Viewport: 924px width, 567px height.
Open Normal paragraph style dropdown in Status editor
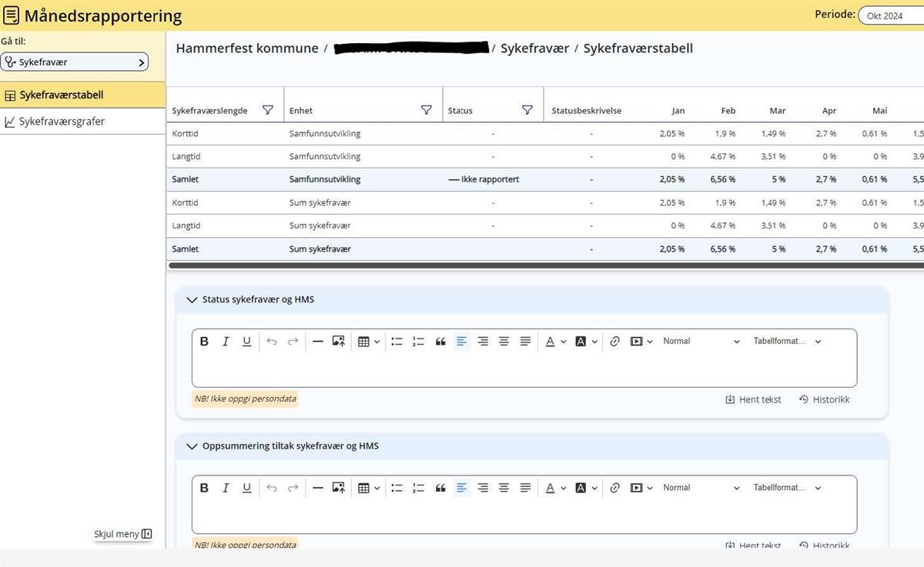click(701, 342)
